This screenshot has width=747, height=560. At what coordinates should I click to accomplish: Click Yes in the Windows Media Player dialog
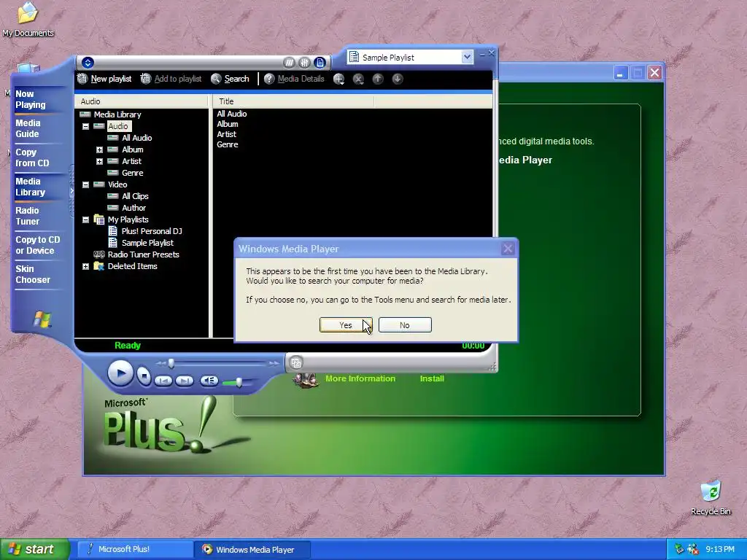click(x=346, y=324)
